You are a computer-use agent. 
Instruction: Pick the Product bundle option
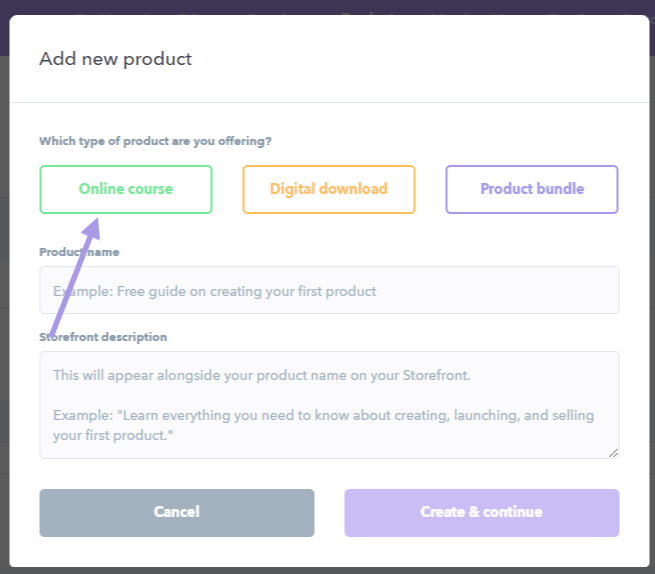532,189
